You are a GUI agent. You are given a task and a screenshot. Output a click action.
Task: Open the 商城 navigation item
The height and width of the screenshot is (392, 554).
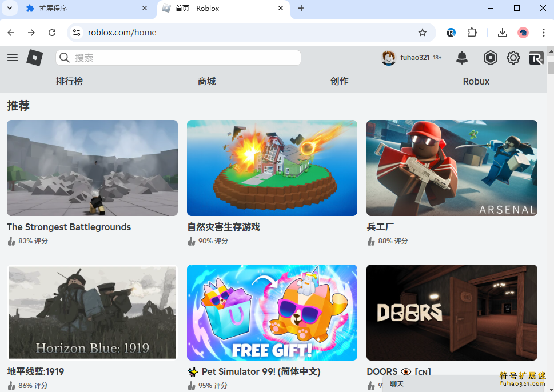[x=207, y=81]
